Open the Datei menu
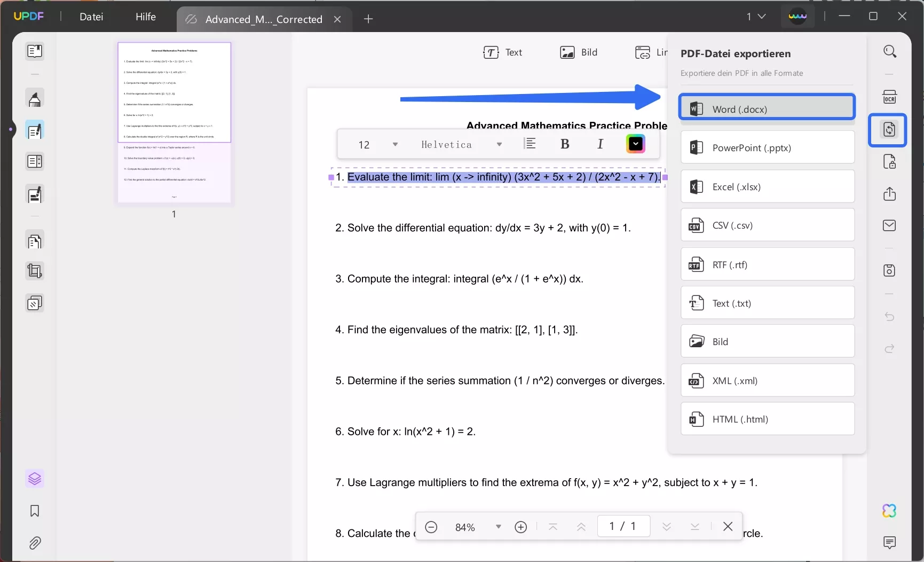Screen dimensions: 924x562 point(91,17)
